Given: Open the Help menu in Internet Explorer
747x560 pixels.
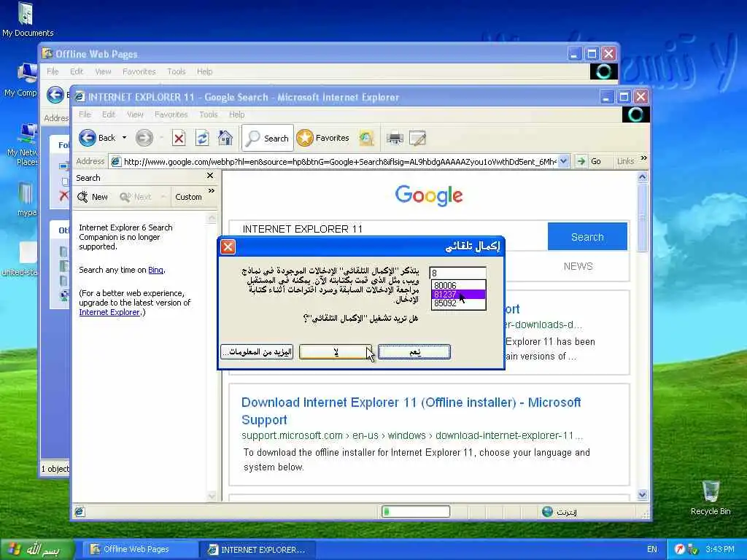Looking at the screenshot, I should click(x=237, y=114).
